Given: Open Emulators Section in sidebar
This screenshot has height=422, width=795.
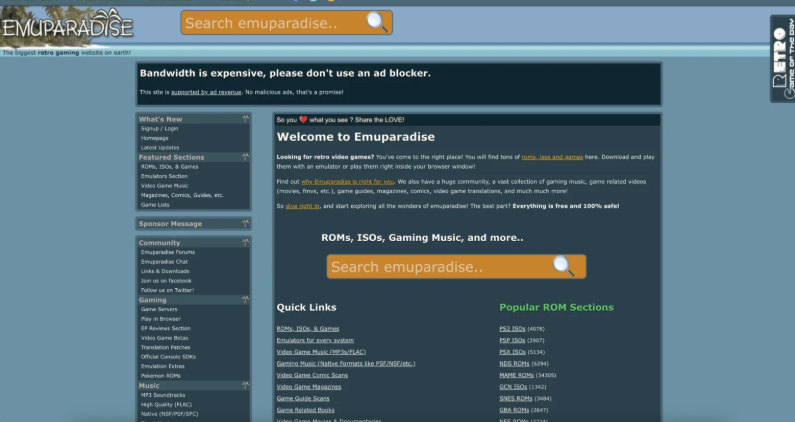Looking at the screenshot, I should coord(164,176).
